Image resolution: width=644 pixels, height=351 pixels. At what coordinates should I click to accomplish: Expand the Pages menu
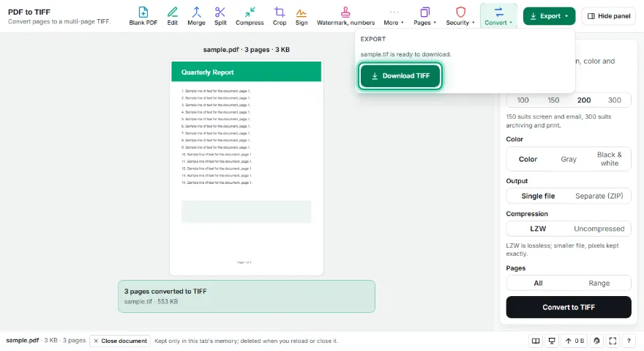coord(424,16)
